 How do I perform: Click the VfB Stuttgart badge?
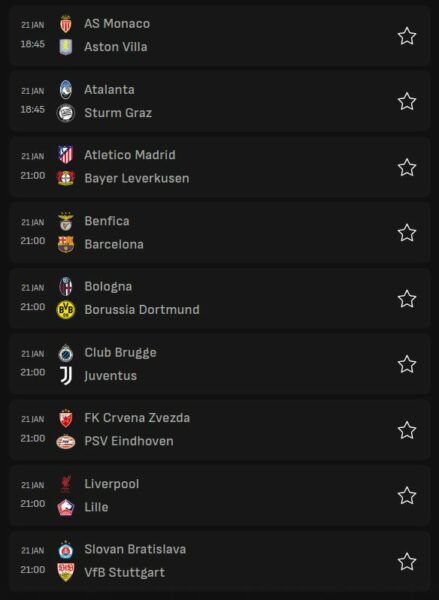tap(66, 572)
